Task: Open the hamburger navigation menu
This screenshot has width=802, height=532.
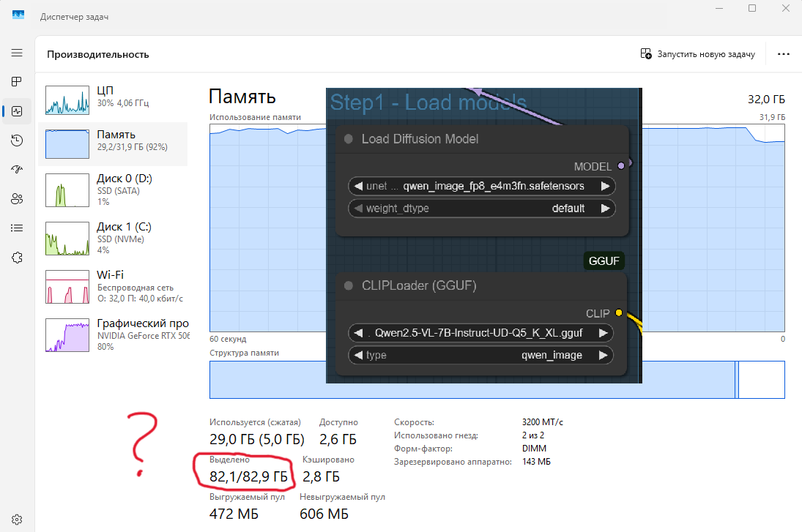Action: 17,53
